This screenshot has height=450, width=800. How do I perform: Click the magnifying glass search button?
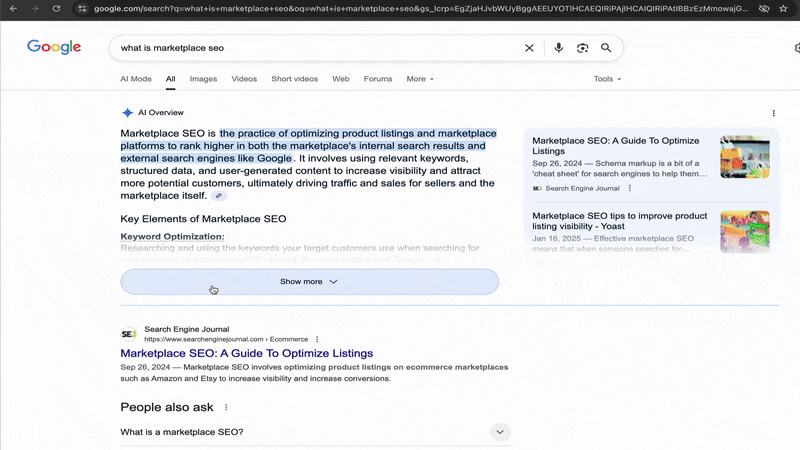click(x=606, y=48)
